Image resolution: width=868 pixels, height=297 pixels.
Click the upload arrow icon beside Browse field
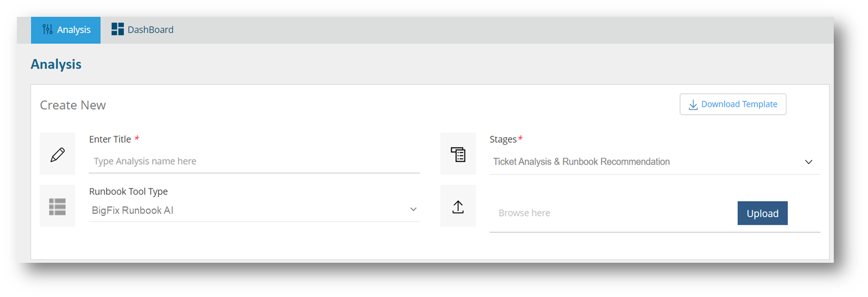(x=458, y=207)
